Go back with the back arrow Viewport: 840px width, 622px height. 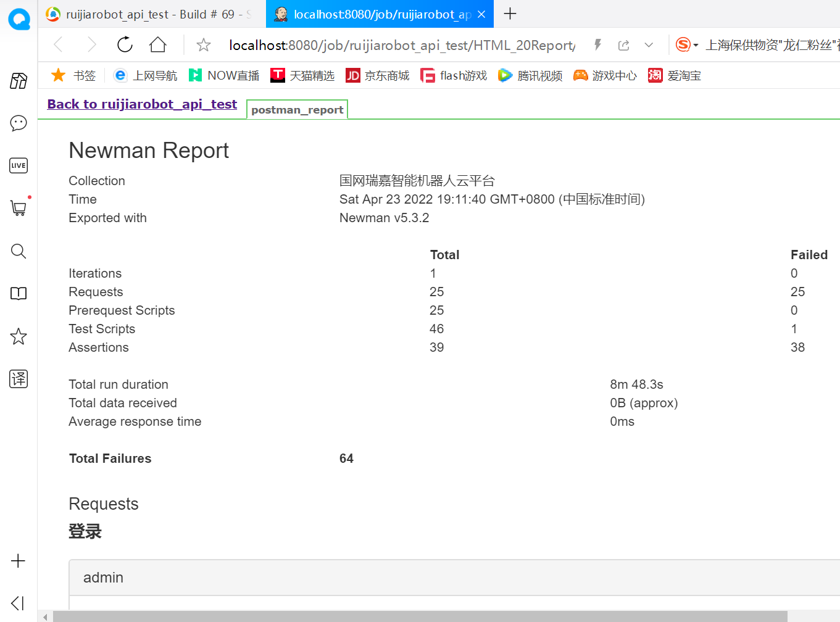[x=59, y=44]
